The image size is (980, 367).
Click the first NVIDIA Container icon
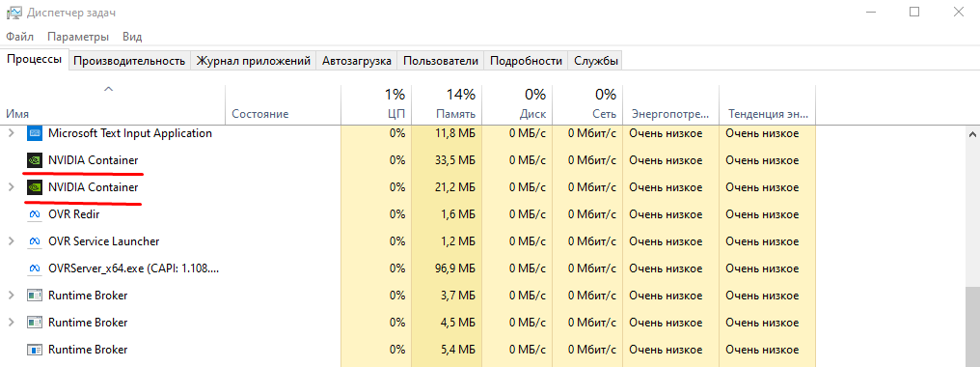point(35,160)
